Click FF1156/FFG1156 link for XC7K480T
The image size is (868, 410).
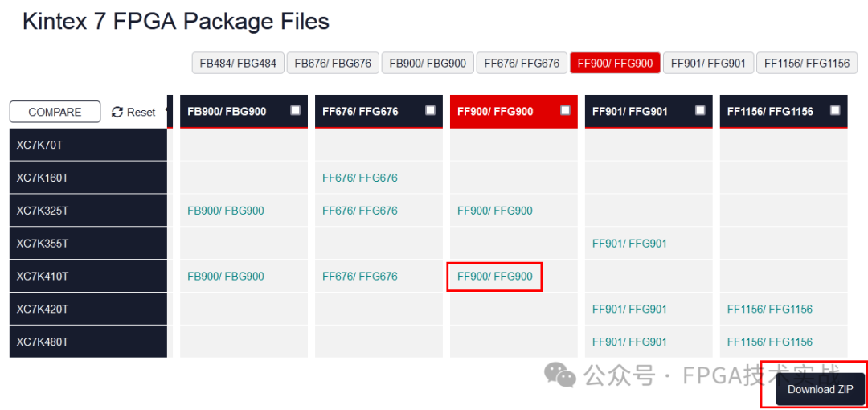pos(769,342)
